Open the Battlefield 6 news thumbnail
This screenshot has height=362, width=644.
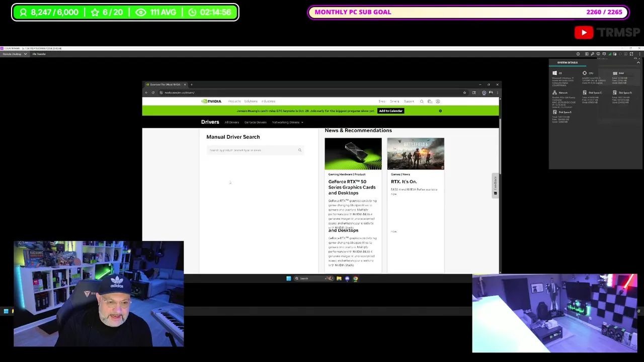[416, 154]
